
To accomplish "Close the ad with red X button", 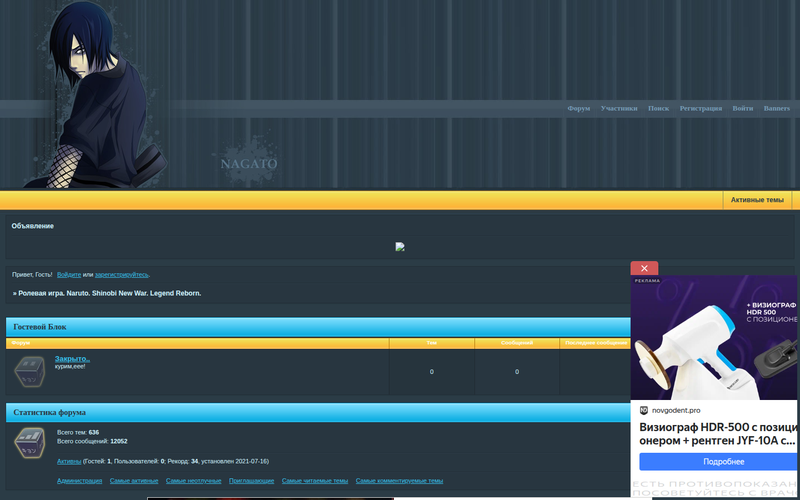I will point(644,268).
